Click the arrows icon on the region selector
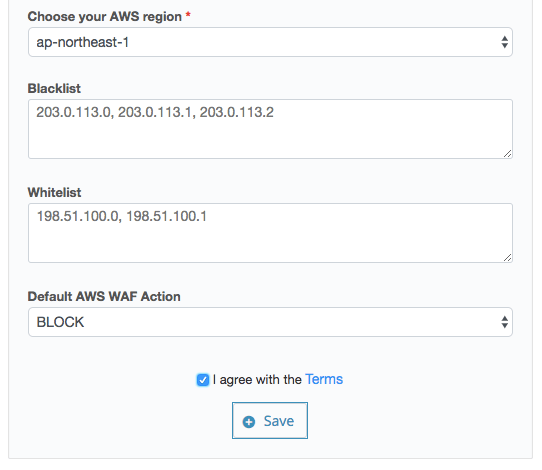Image resolution: width=542 pixels, height=470 pixels. tap(504, 42)
